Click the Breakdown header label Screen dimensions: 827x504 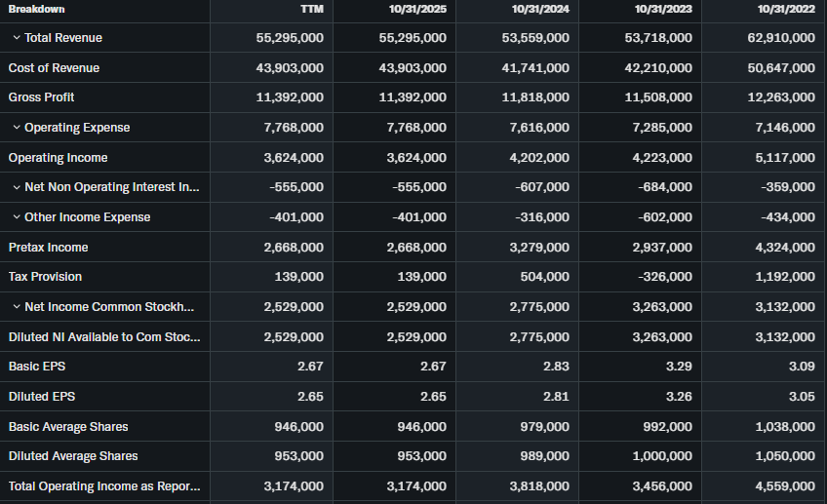click(37, 9)
